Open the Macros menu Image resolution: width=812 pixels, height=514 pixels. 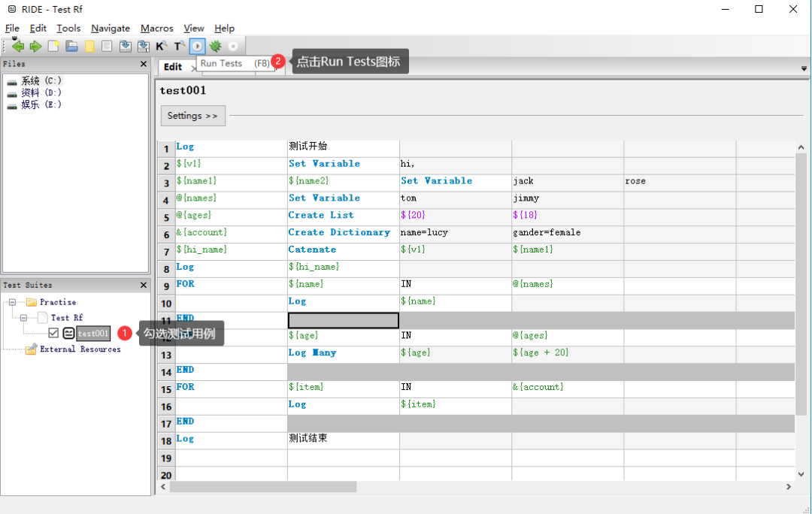pyautogui.click(x=156, y=29)
